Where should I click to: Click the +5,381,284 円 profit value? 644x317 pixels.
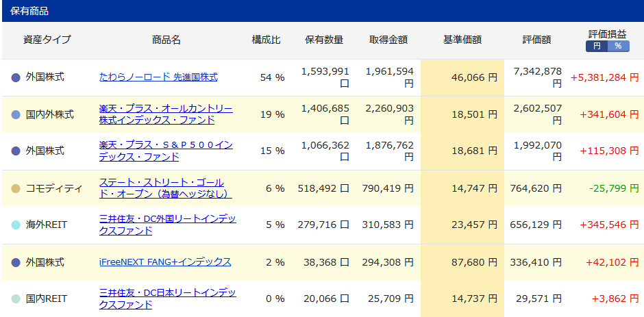(x=604, y=77)
